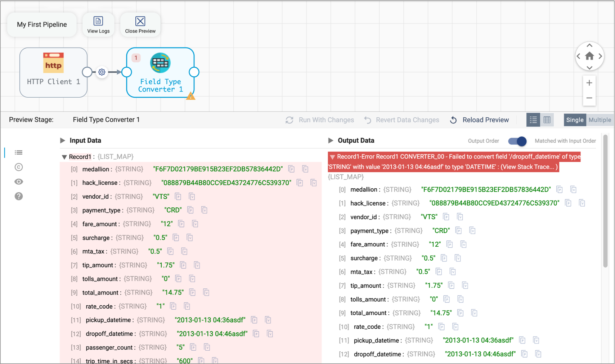Select the Field Type Converter 1 stage
Viewport: 615px width, 364px height.
tap(160, 72)
